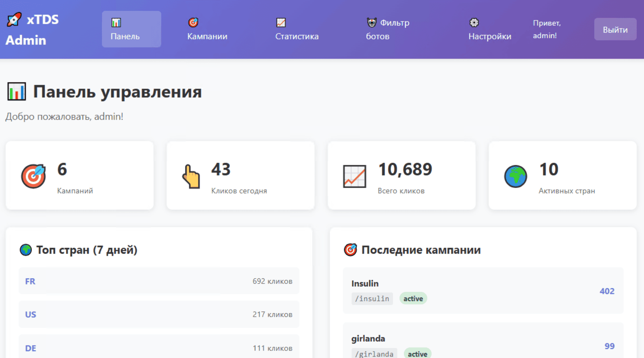Click the Выйти button

pyautogui.click(x=615, y=29)
